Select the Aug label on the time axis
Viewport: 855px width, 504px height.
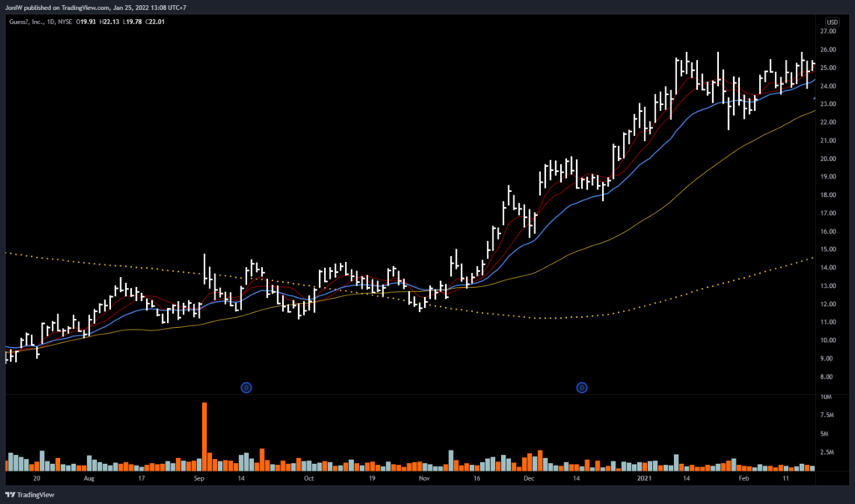(x=89, y=480)
